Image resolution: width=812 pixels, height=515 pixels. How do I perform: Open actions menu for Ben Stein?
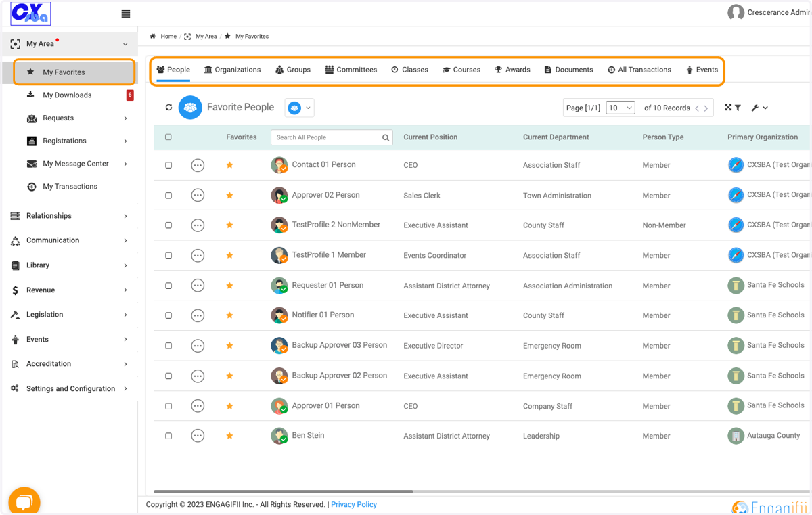tap(198, 436)
